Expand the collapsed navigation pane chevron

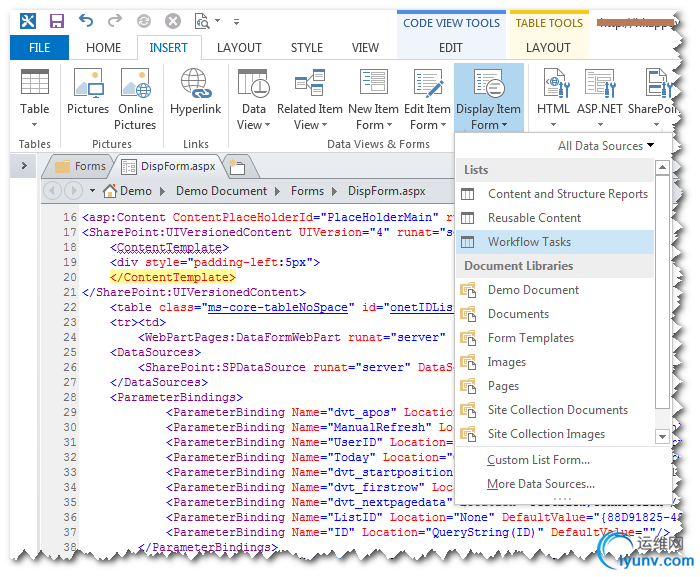point(24,166)
